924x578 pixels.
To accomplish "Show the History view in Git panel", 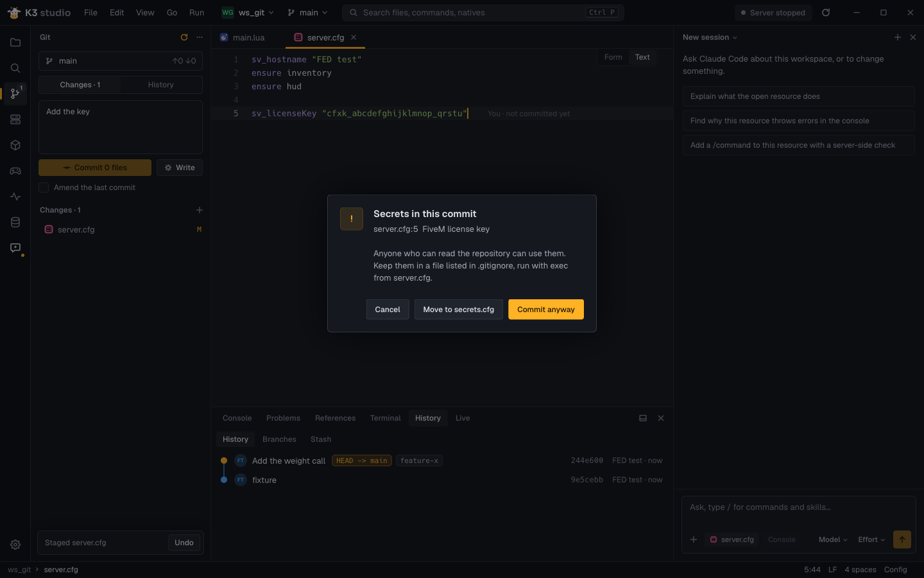I will pyautogui.click(x=161, y=85).
